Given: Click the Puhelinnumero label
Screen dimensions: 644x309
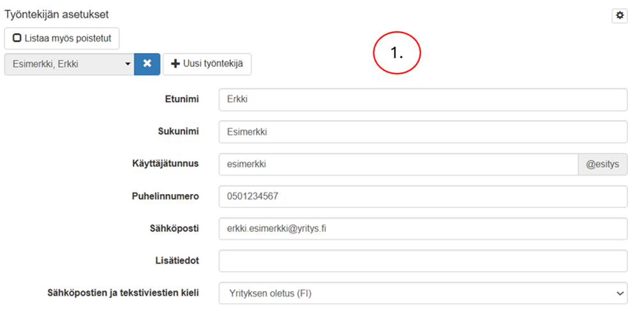Looking at the screenshot, I should click(x=167, y=196).
